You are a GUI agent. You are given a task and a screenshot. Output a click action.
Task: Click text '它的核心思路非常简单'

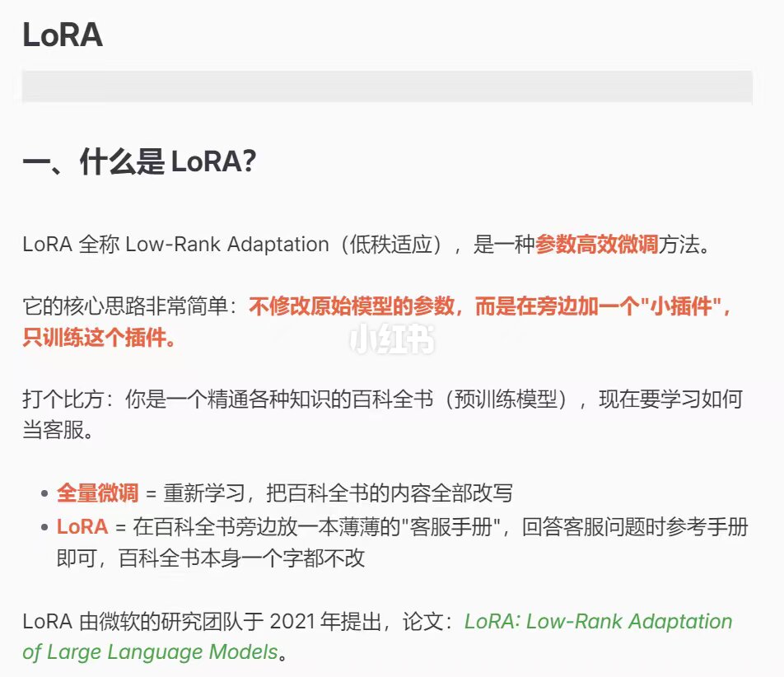click(125, 306)
